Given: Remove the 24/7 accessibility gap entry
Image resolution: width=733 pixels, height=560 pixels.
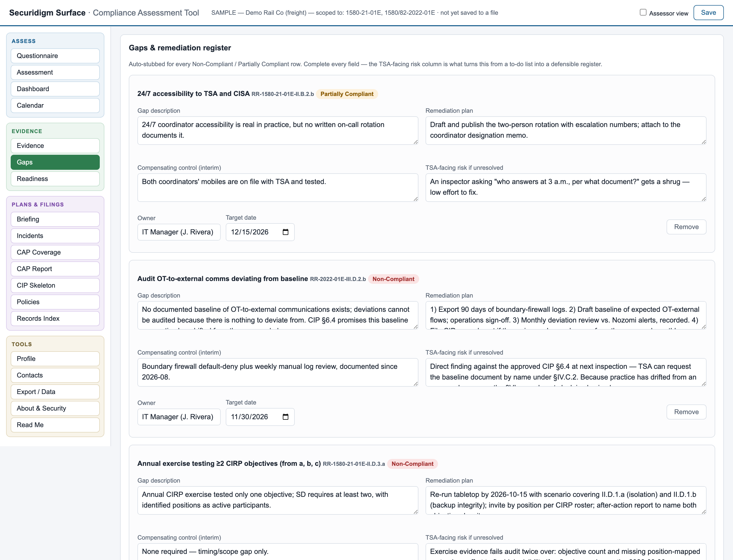Looking at the screenshot, I should (x=686, y=227).
